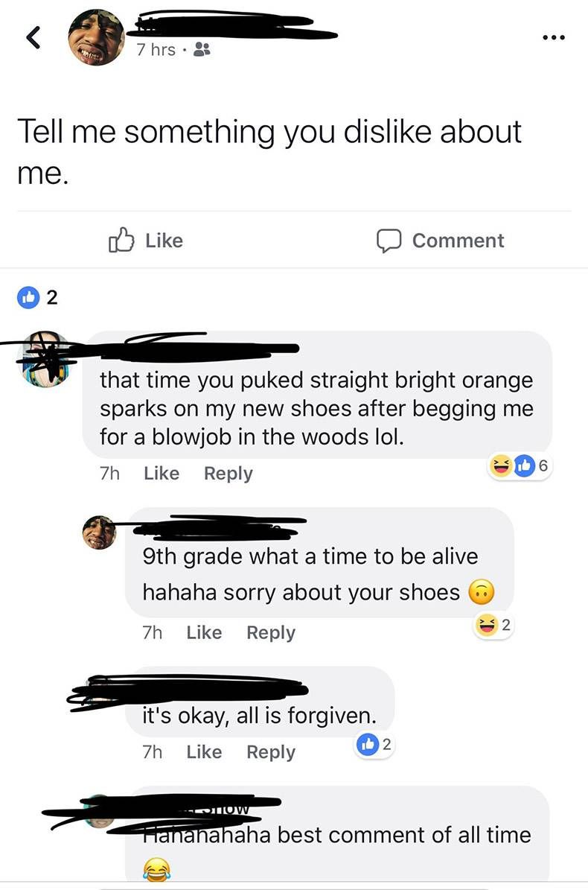Like the orange sparks comment
Image resolution: width=588 pixels, height=890 pixels.
point(162,473)
